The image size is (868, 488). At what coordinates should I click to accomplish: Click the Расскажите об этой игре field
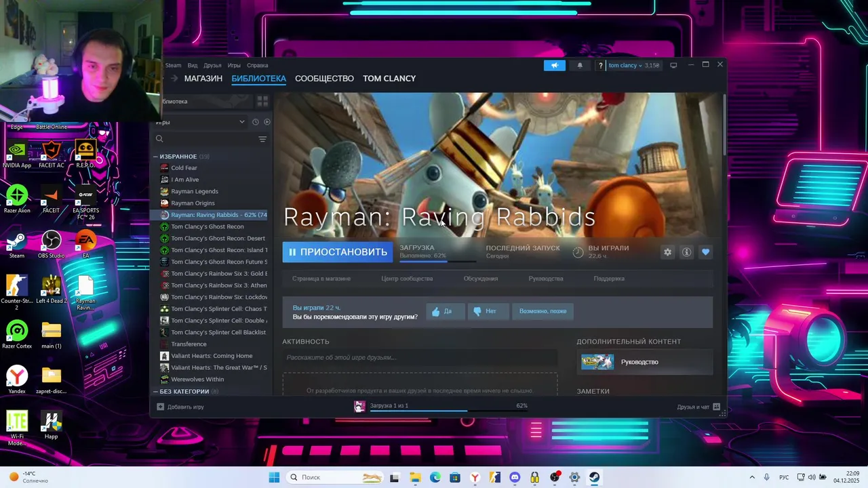click(420, 357)
